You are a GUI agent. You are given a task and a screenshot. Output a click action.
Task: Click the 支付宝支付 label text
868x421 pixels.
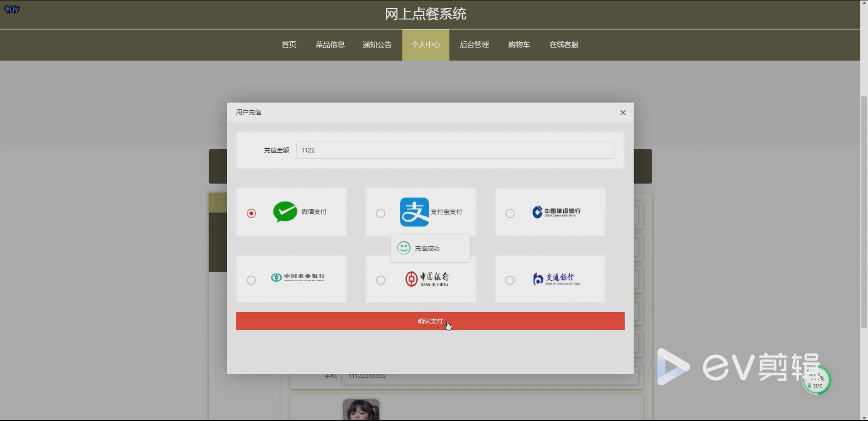(x=446, y=212)
